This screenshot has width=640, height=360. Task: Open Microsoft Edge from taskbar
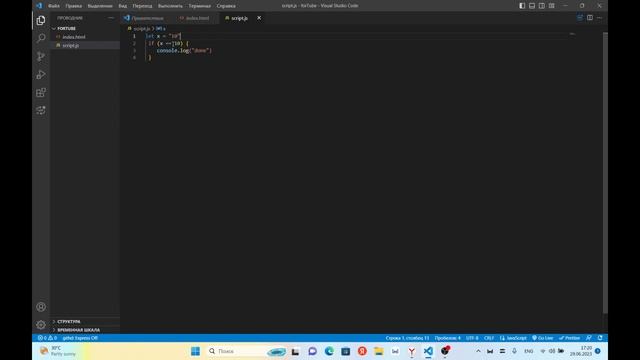[329, 351]
